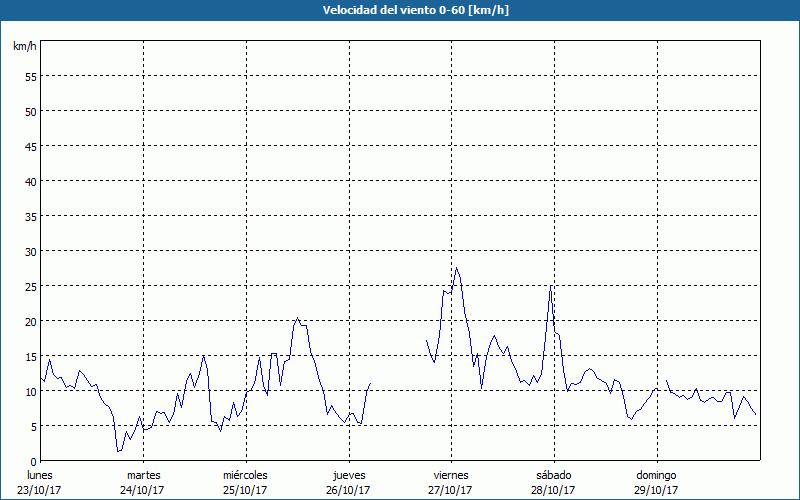Click the highest wind speed peak on viernes

(457, 268)
